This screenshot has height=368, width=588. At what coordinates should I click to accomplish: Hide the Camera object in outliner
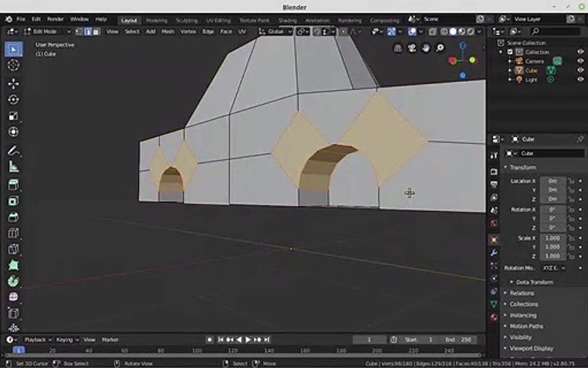pyautogui.click(x=580, y=61)
